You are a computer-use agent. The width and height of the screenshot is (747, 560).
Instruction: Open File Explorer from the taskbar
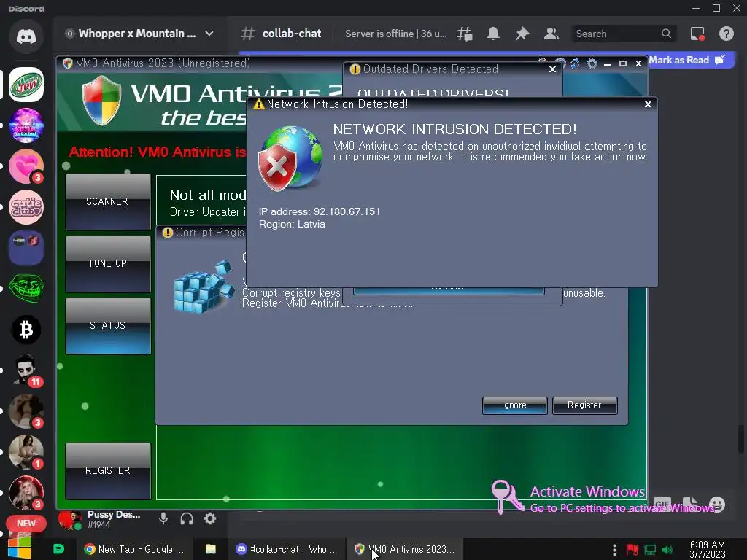pos(211,549)
